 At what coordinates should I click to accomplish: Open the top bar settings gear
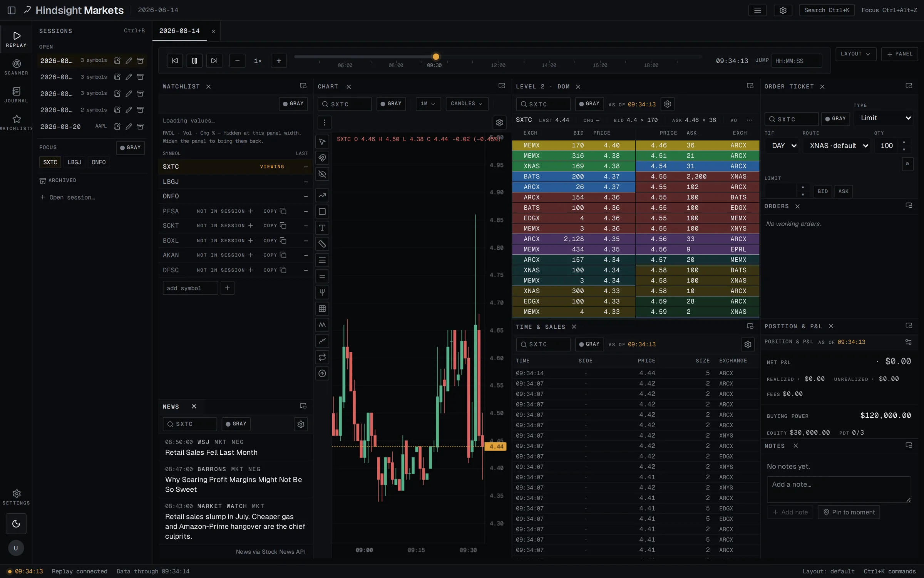click(783, 10)
